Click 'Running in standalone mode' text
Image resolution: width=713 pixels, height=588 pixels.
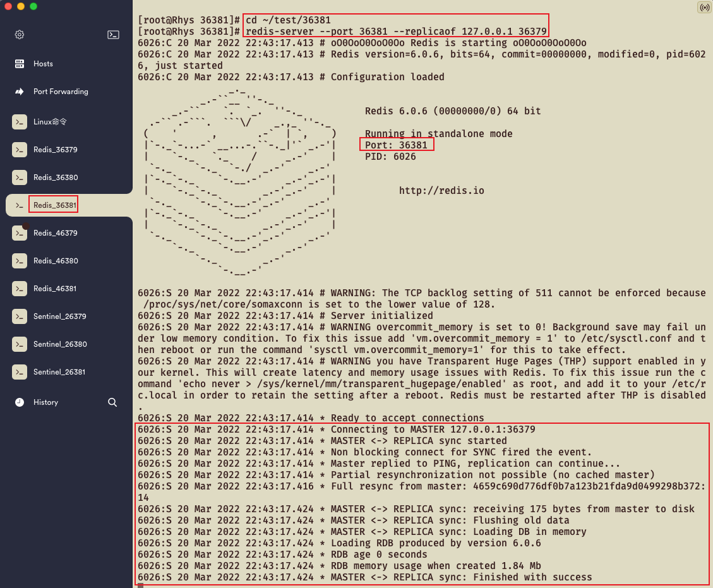pyautogui.click(x=438, y=134)
